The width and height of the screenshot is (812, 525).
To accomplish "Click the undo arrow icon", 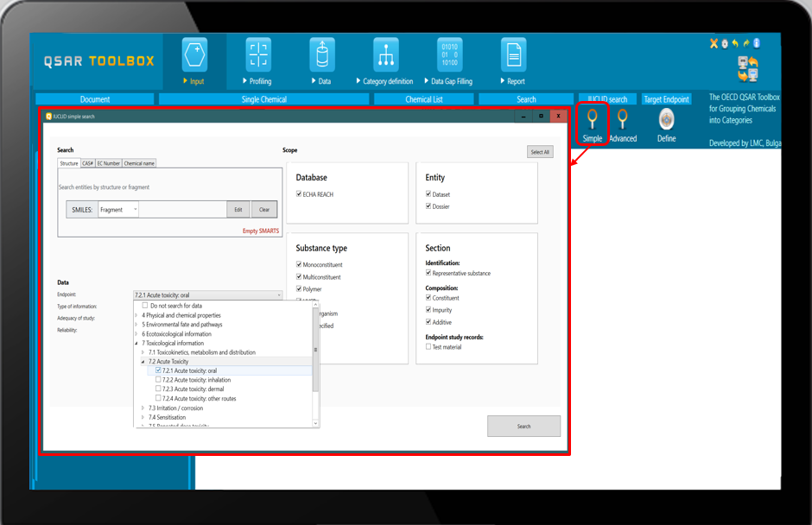I will (x=735, y=44).
